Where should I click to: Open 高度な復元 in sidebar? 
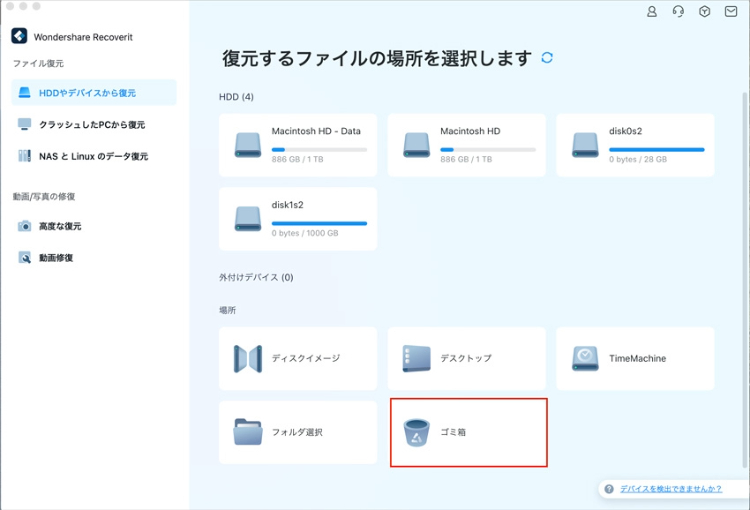click(94, 226)
